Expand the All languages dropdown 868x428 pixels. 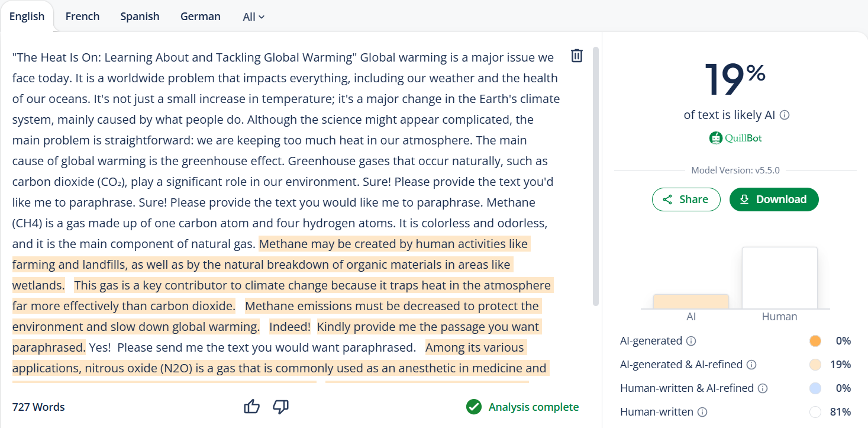(254, 17)
